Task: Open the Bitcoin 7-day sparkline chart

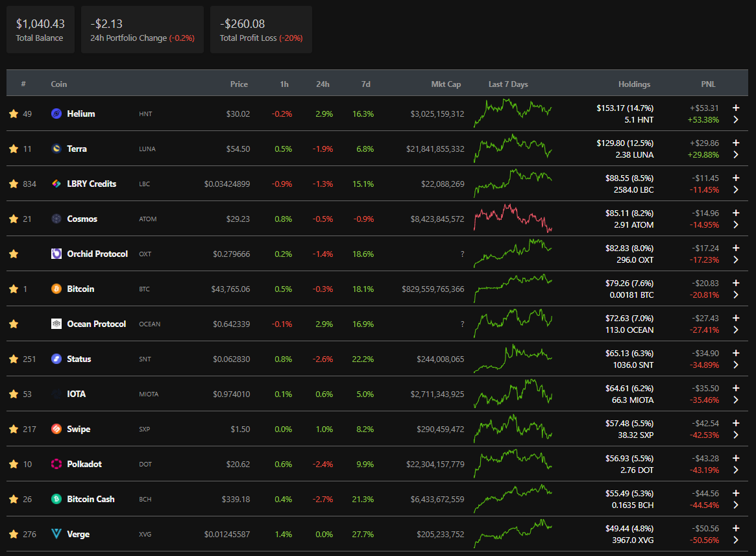Action: coord(513,288)
